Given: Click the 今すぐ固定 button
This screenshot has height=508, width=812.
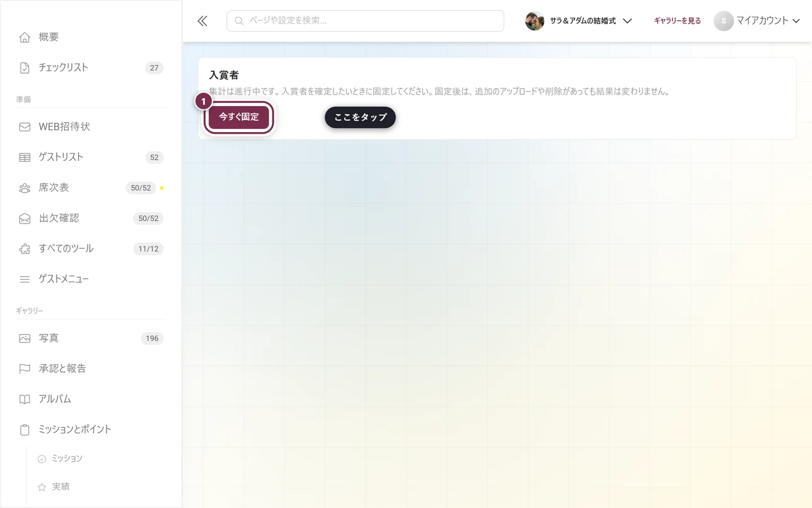Looking at the screenshot, I should coord(239,117).
